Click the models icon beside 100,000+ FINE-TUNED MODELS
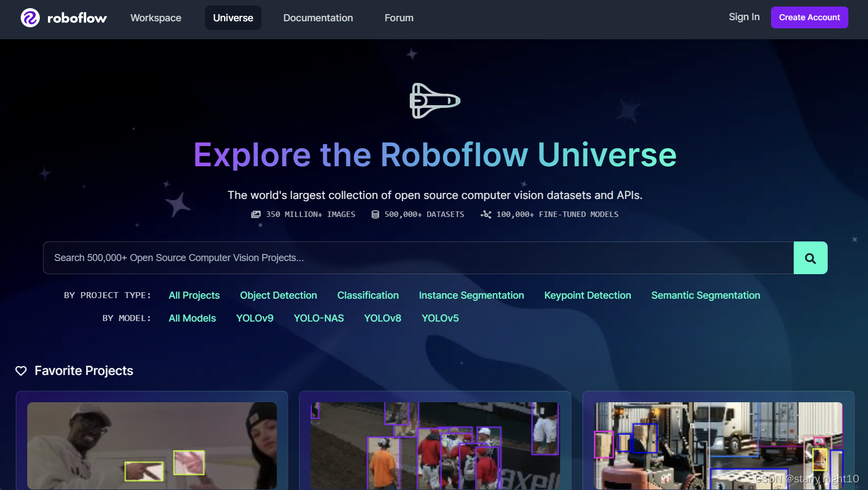Image resolution: width=868 pixels, height=490 pixels. (486, 215)
